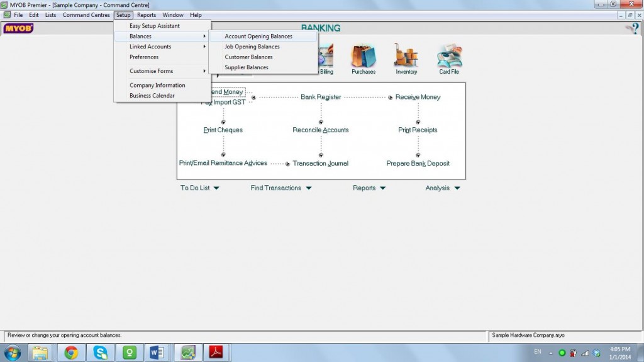This screenshot has height=362, width=644.
Task: Choose Supplier Balances
Action: [264, 67]
